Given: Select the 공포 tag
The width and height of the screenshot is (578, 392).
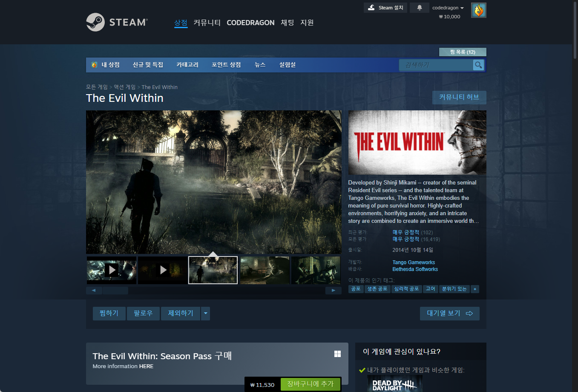Looking at the screenshot, I should (356, 289).
